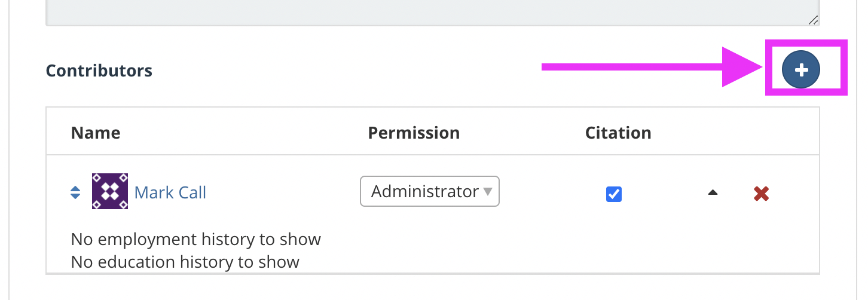Click the Name column header
The height and width of the screenshot is (300, 868).
pyautogui.click(x=96, y=133)
